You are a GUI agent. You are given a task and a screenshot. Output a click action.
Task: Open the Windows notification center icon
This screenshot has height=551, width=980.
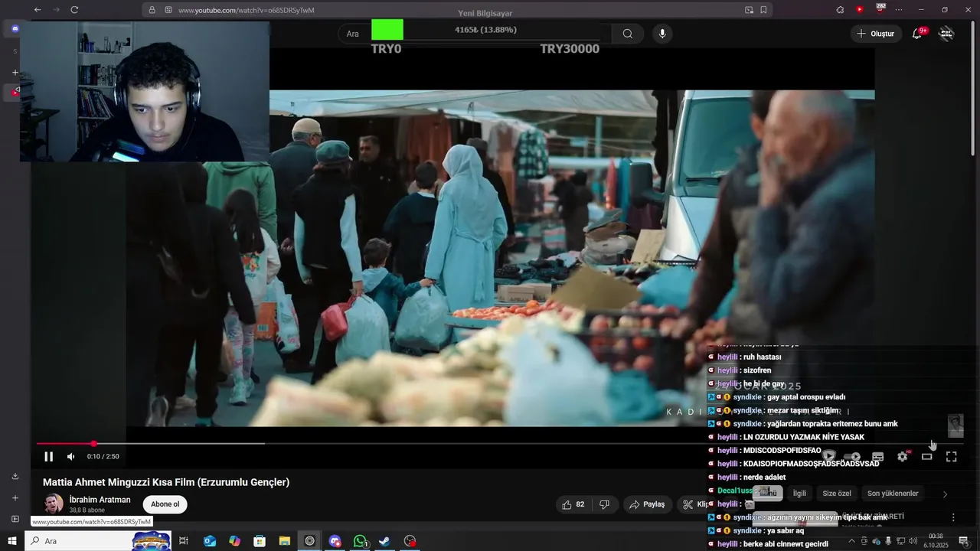tap(963, 541)
